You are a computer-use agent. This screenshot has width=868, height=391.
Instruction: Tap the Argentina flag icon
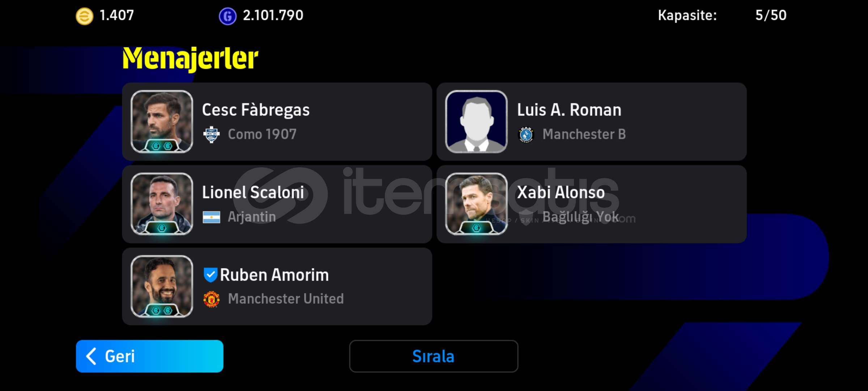(x=212, y=217)
